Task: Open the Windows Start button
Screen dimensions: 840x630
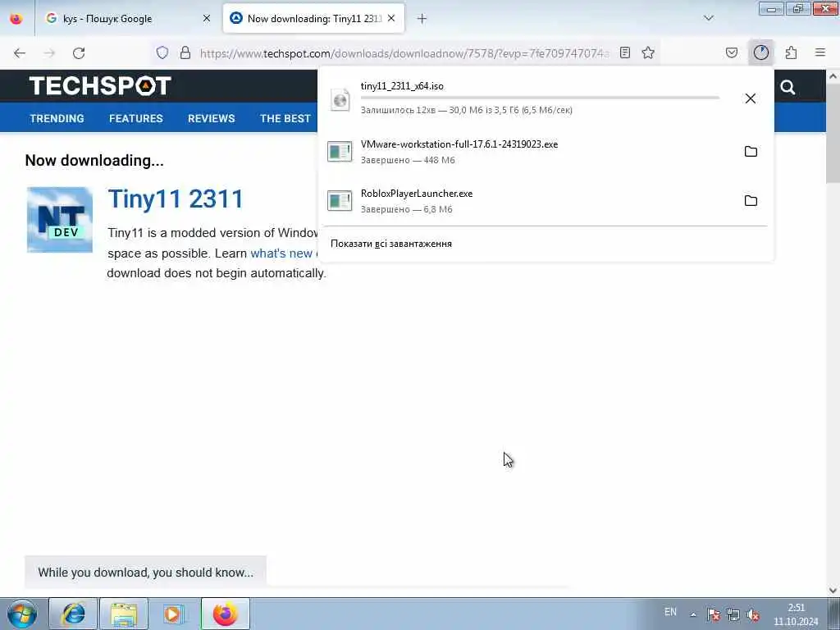Action: (22, 614)
